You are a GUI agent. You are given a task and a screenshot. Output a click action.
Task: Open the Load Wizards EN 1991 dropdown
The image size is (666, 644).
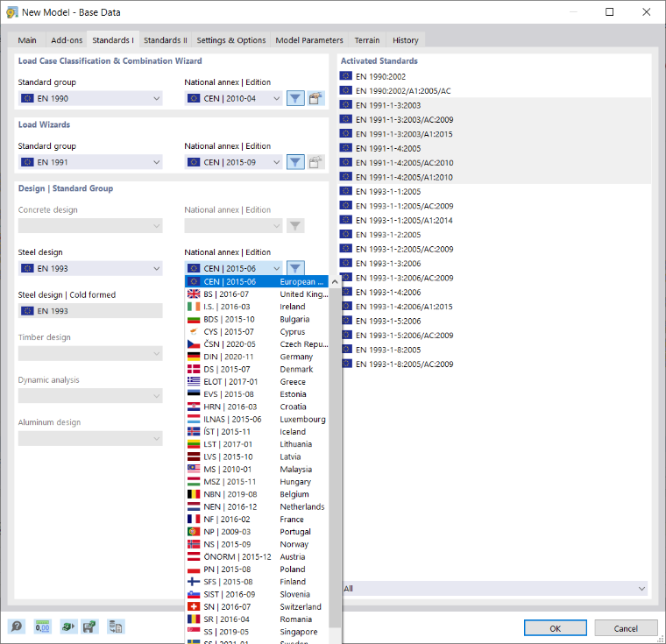(x=90, y=162)
